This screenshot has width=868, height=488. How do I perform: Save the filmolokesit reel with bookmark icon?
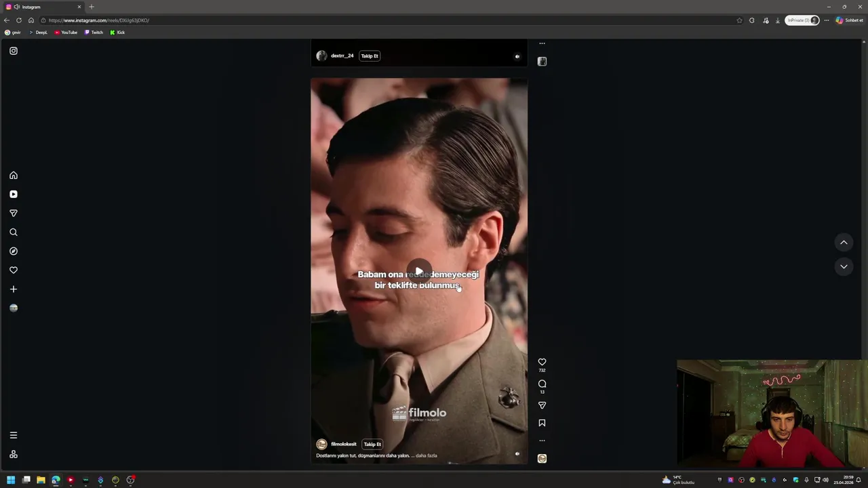542,423
